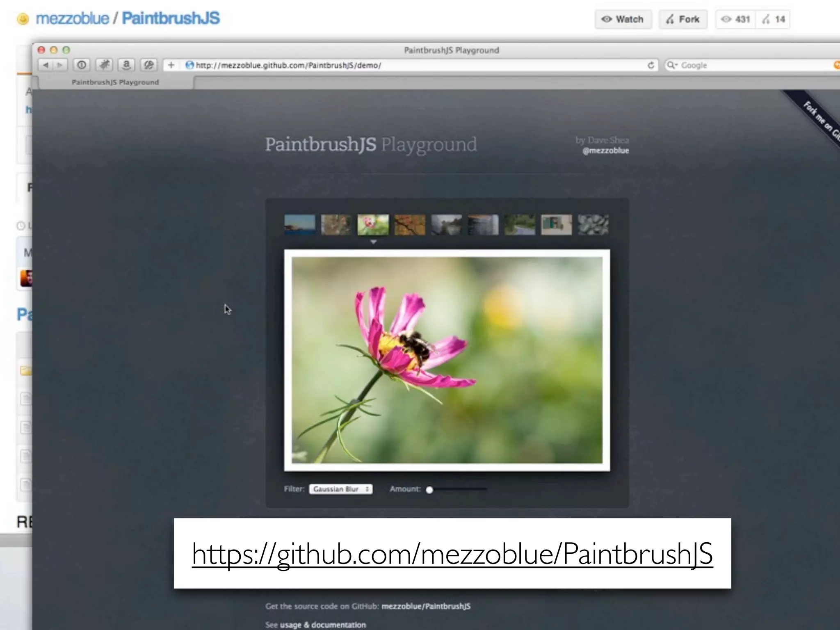Select the orange autumn leaves thumbnail
840x630 pixels.
(410, 224)
